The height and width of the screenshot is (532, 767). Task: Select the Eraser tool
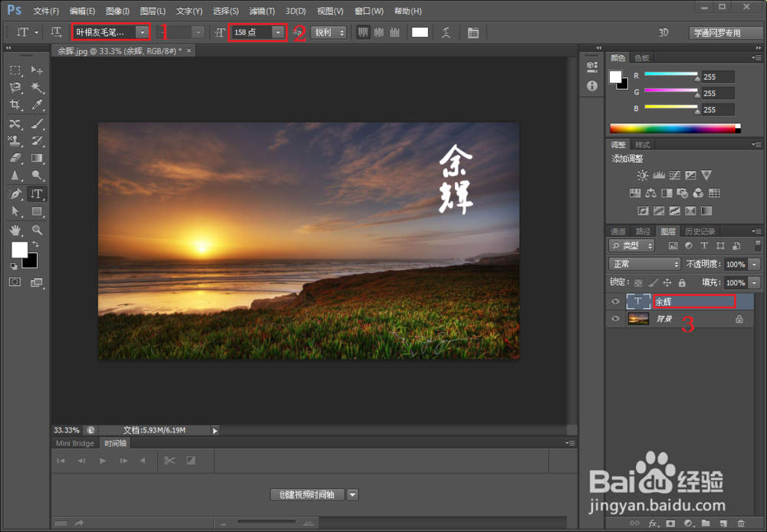coord(15,158)
